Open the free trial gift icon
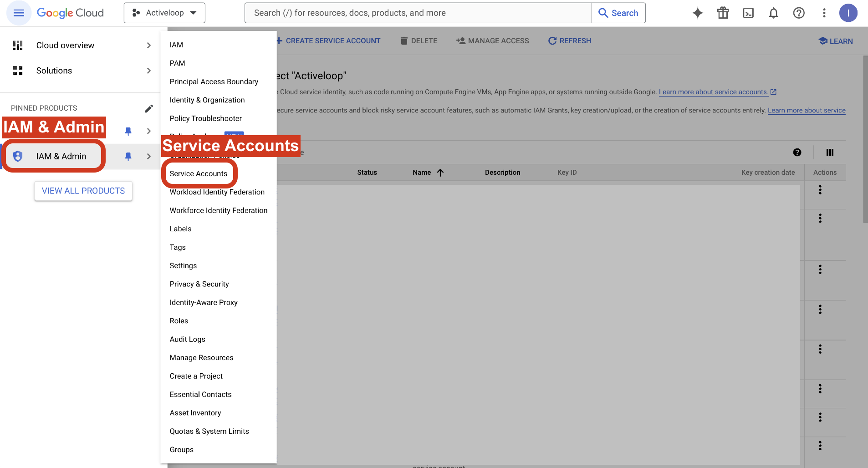The width and height of the screenshot is (868, 468). 723,13
